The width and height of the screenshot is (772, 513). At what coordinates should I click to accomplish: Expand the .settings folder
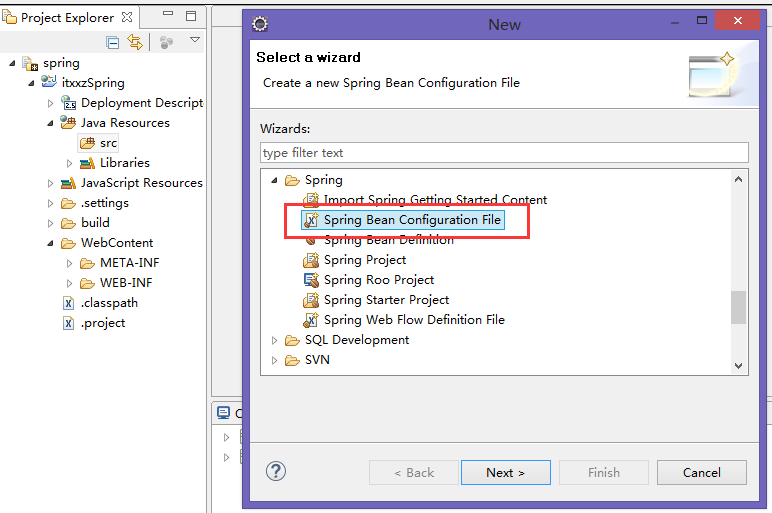click(x=50, y=203)
